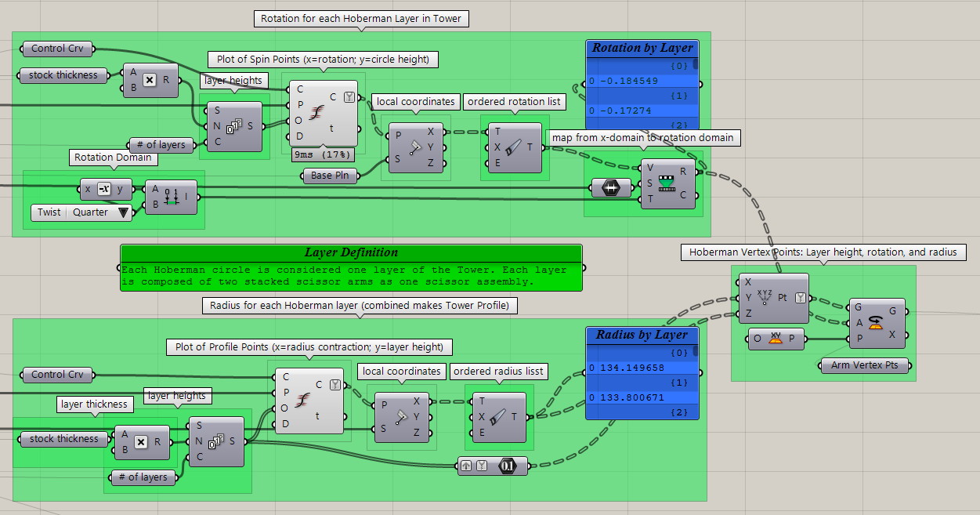Click the 'ordered radius lisst' label
Image resolution: width=980 pixels, height=515 pixels.
pyautogui.click(x=500, y=372)
